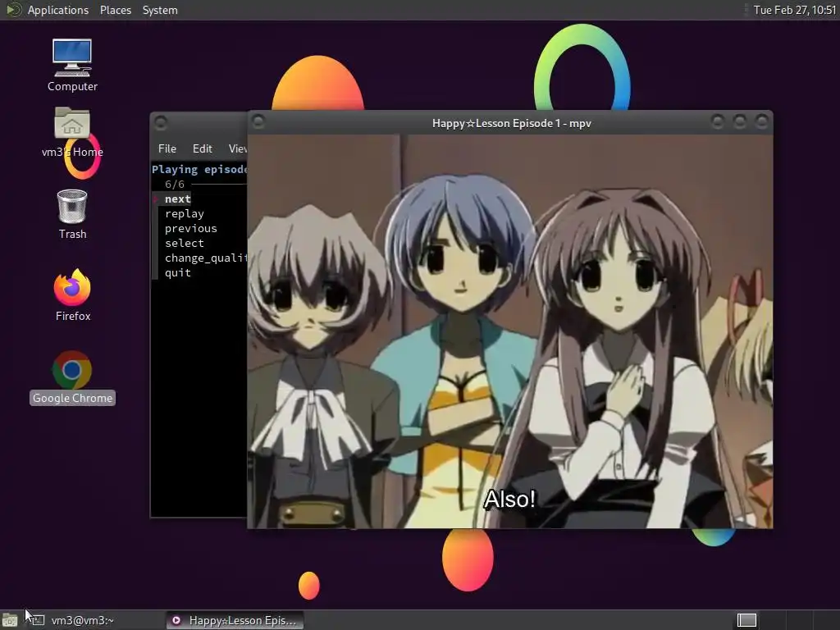The height and width of the screenshot is (630, 840).
Task: Open the Trash desktop icon
Action: (72, 214)
